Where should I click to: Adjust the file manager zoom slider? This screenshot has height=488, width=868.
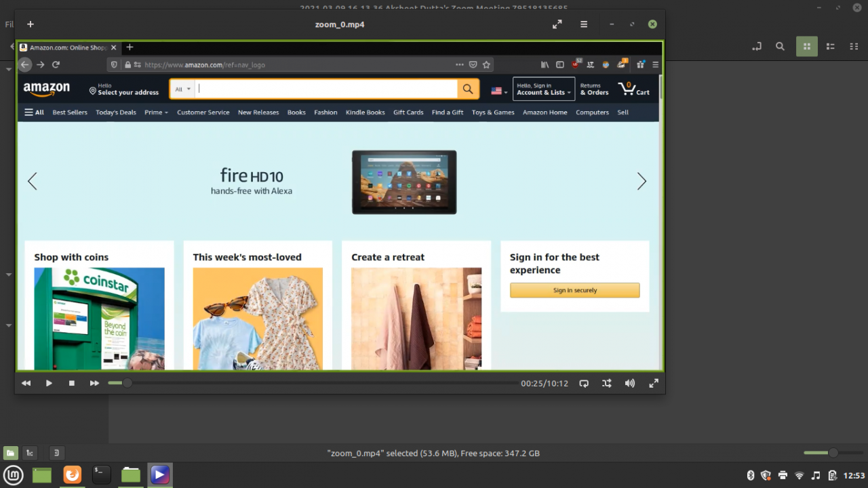pos(833,453)
